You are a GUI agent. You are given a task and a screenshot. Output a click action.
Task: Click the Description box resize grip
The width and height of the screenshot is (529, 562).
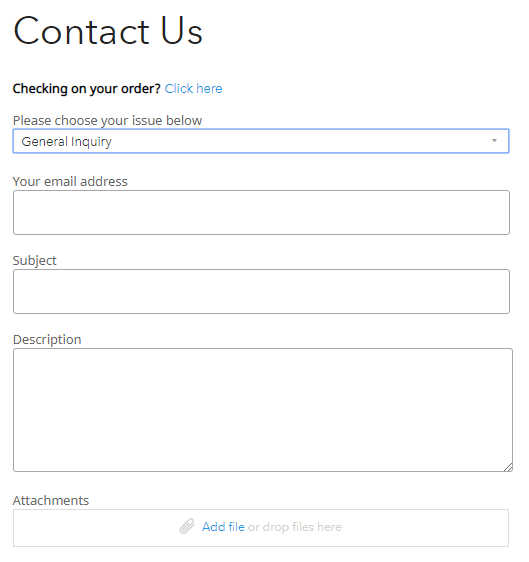point(508,467)
